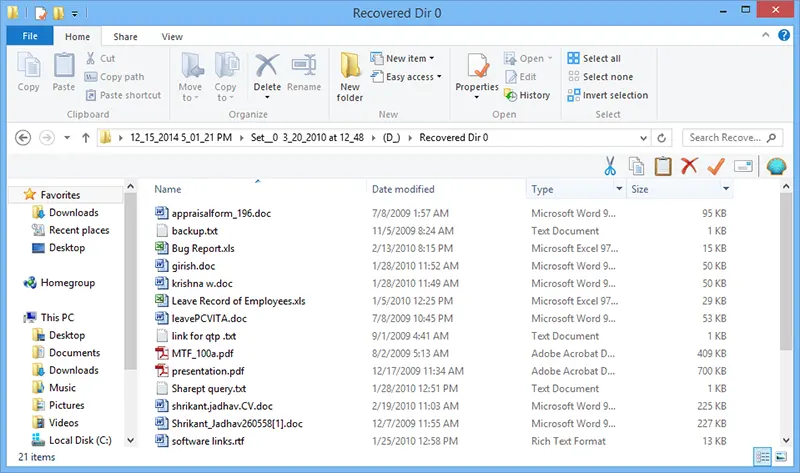Switch to Details view icon in status bar

click(762, 457)
